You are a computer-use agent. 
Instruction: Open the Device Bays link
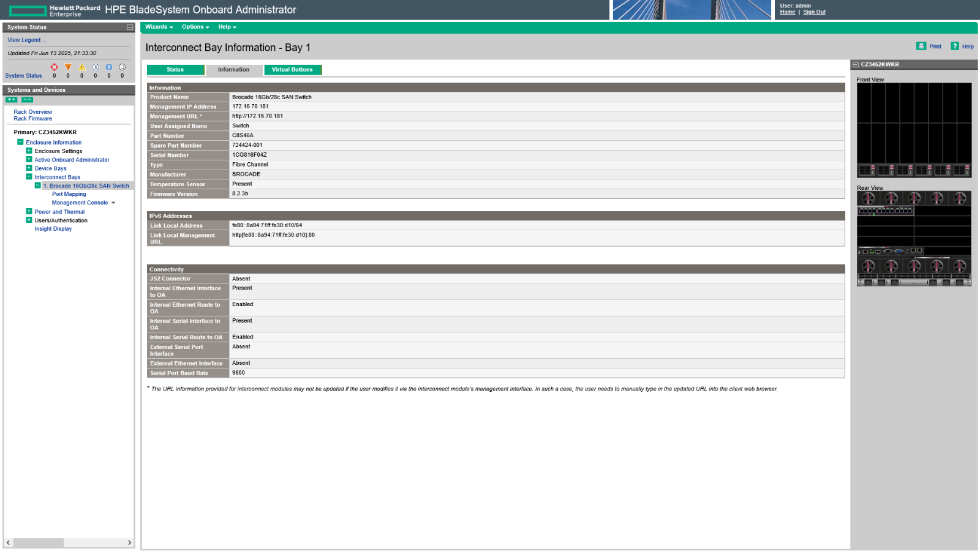coord(51,168)
